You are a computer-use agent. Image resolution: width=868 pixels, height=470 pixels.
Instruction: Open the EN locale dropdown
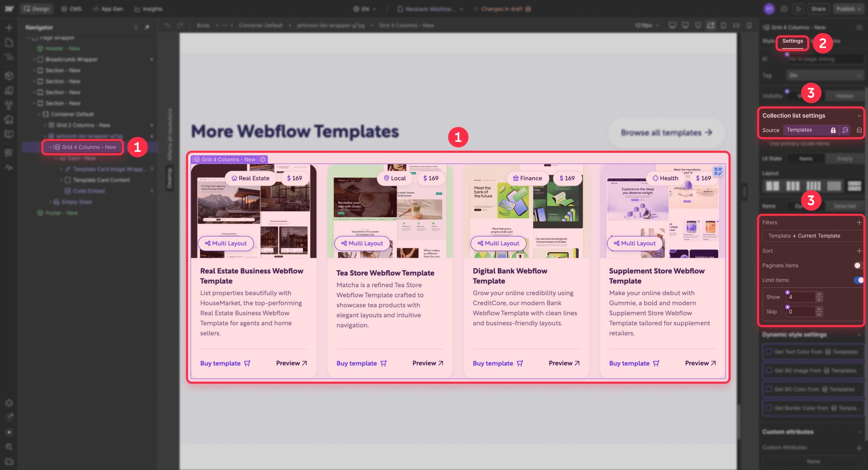365,9
